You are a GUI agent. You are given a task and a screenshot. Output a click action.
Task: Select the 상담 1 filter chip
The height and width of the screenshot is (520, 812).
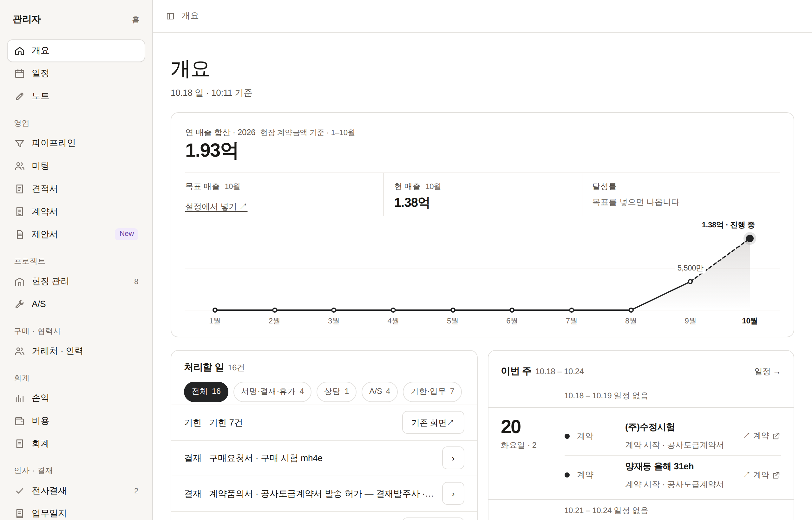click(x=337, y=392)
